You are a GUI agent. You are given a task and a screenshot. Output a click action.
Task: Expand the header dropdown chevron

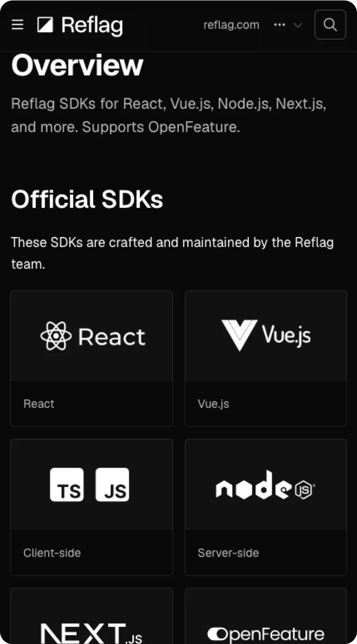pos(297,25)
